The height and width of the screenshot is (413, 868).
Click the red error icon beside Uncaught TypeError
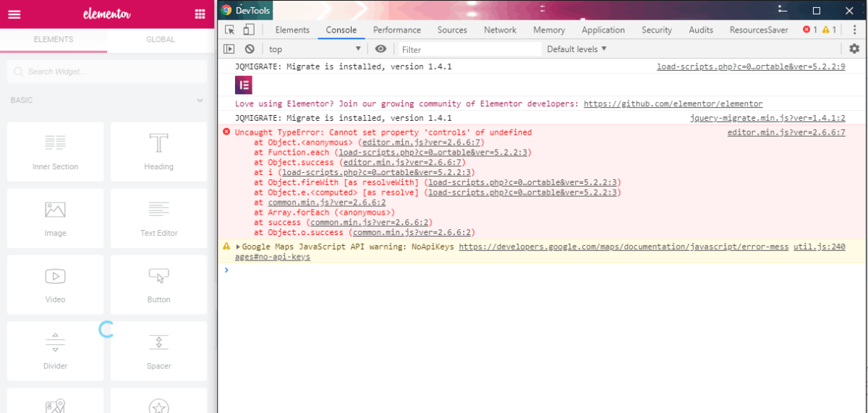(x=226, y=132)
